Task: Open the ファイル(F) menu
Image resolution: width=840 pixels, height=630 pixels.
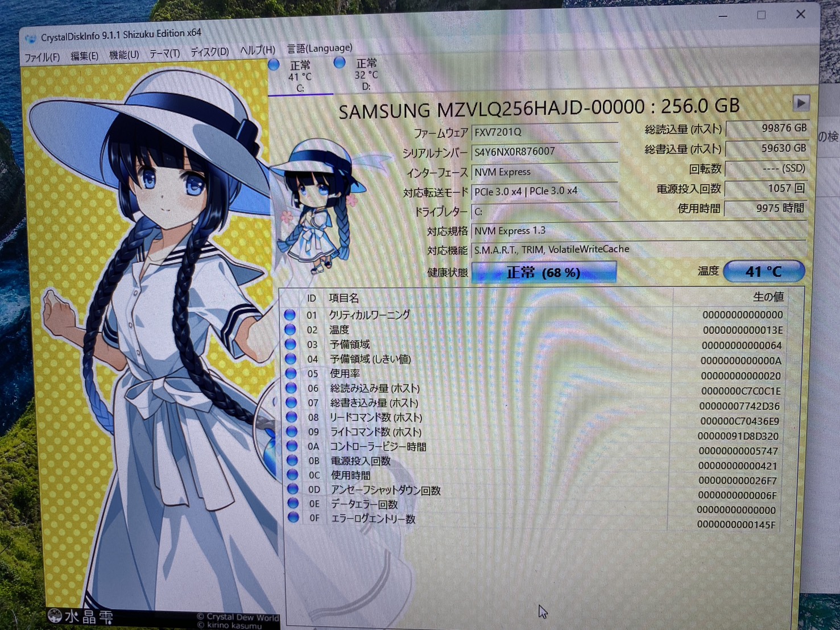Action: point(42,57)
